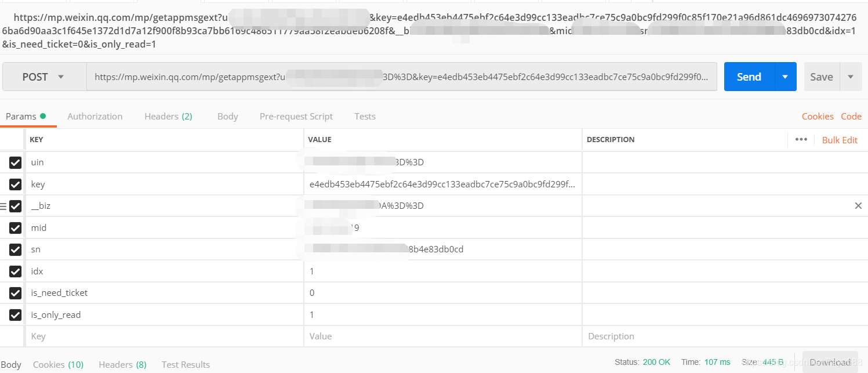Click the DESCRIPTION column header
868x373 pixels.
tap(611, 140)
